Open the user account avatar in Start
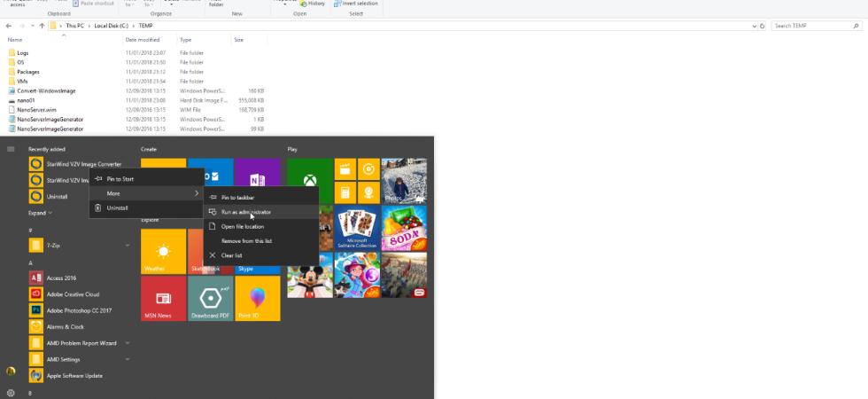Image resolution: width=868 pixels, height=399 pixels. (11, 372)
